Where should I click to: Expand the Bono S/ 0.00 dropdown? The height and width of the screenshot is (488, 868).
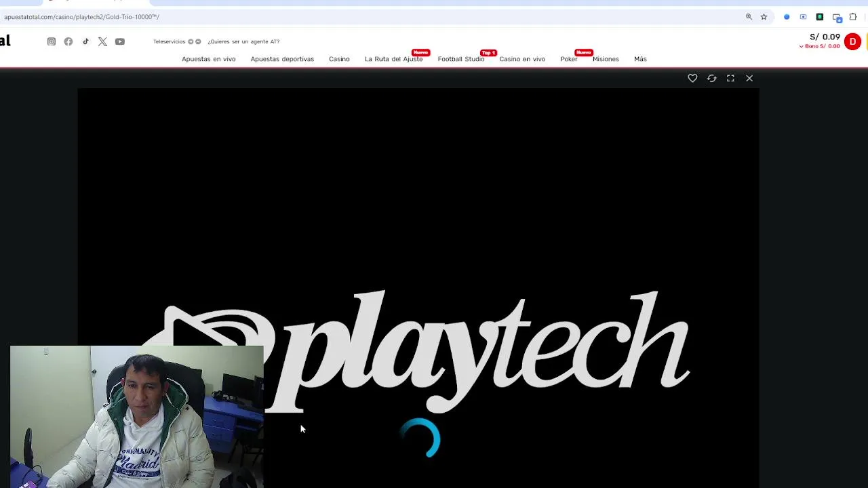pyautogui.click(x=819, y=47)
